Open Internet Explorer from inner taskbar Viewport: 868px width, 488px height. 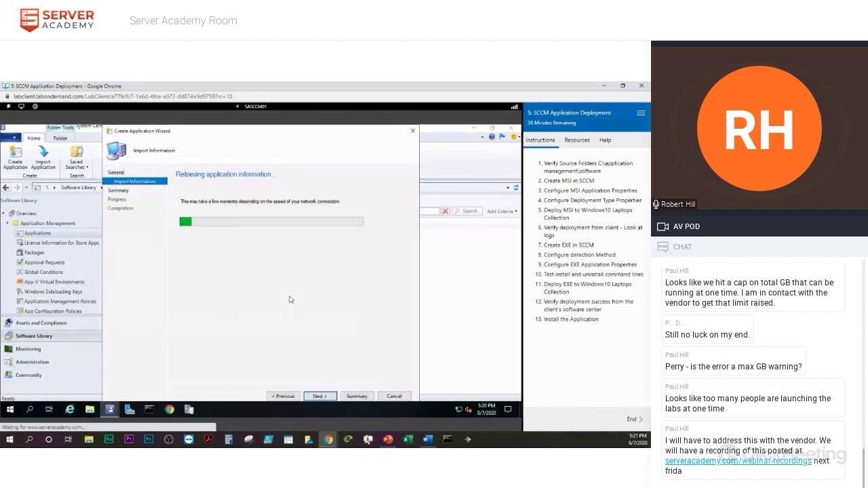(69, 409)
